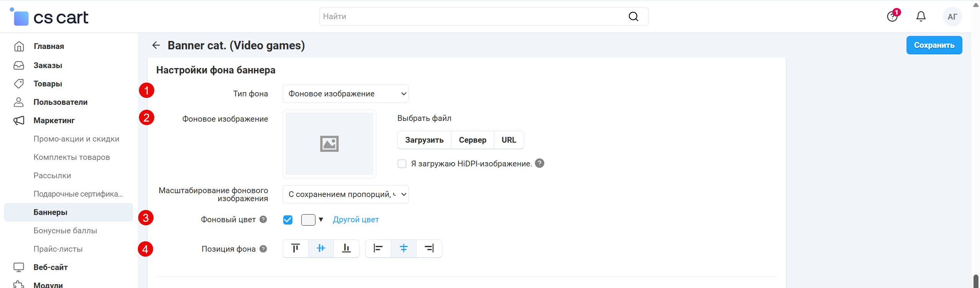
Task: Click the search magnifier icon
Action: (x=634, y=16)
